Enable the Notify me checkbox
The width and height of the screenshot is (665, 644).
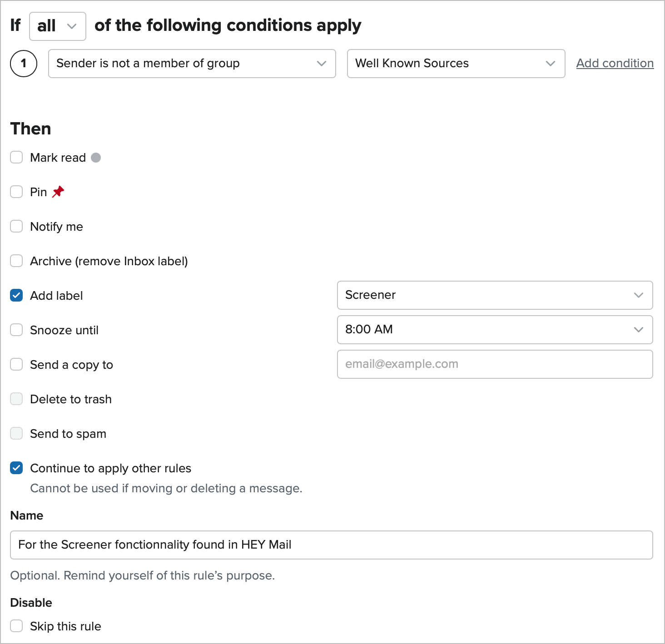17,227
